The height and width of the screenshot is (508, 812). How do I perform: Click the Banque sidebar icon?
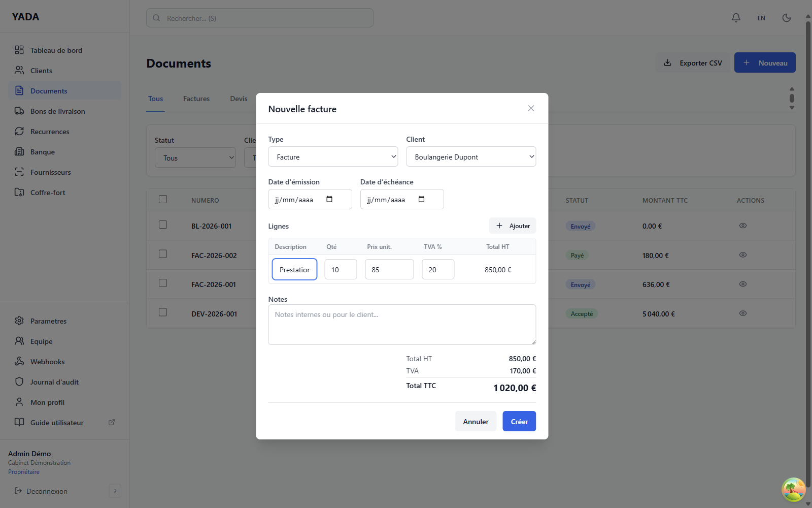point(19,152)
